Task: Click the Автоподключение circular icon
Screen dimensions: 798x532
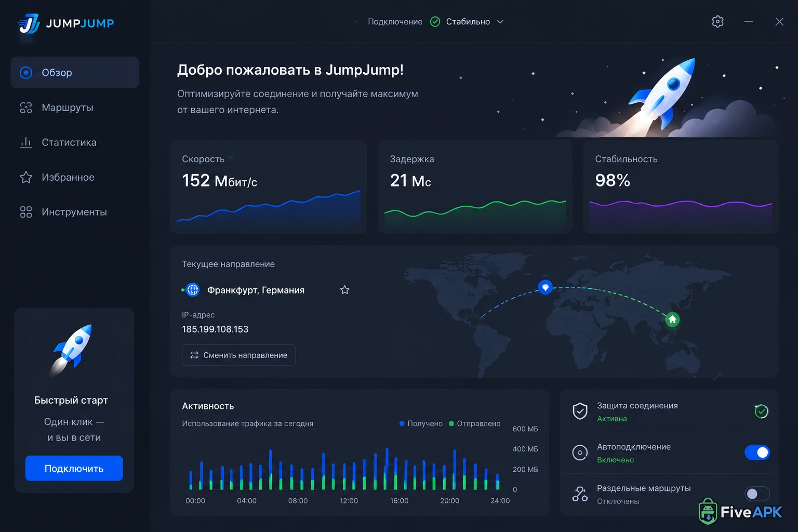Action: coord(580,453)
